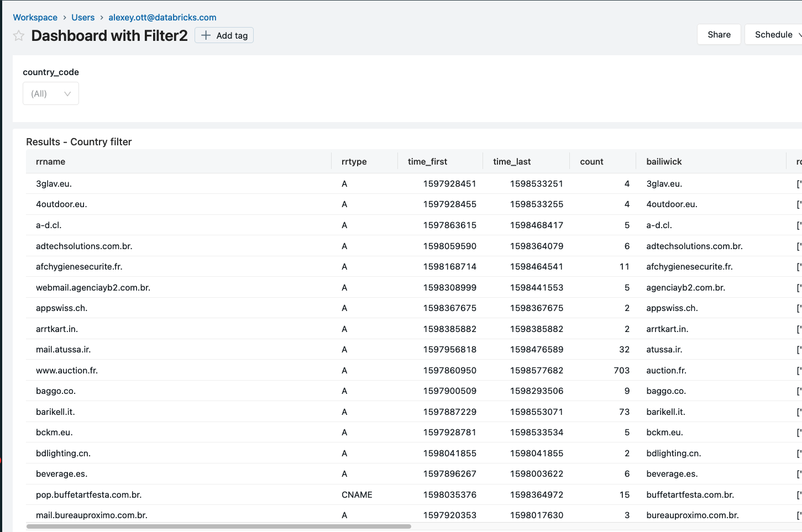Screen dimensions: 802x532
Task: Click the Dashboard with Filter2 title
Action: pos(109,35)
